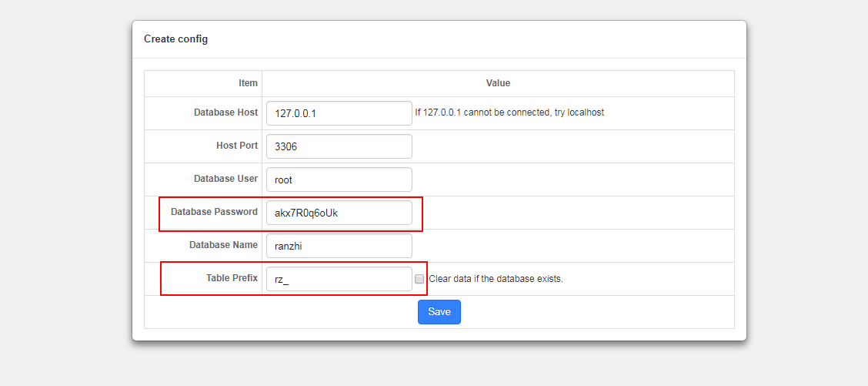Click the "Database Password" row label
This screenshot has height=386, width=868.
[x=214, y=212]
